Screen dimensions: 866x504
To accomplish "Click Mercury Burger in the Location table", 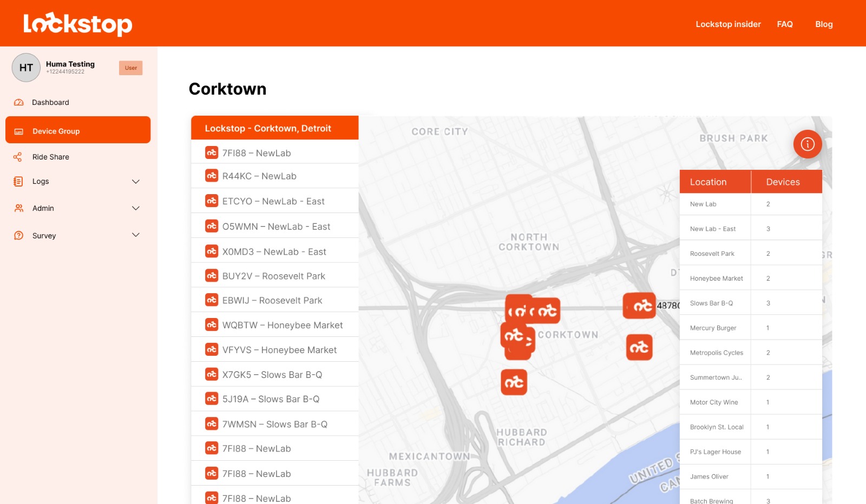I will (713, 328).
